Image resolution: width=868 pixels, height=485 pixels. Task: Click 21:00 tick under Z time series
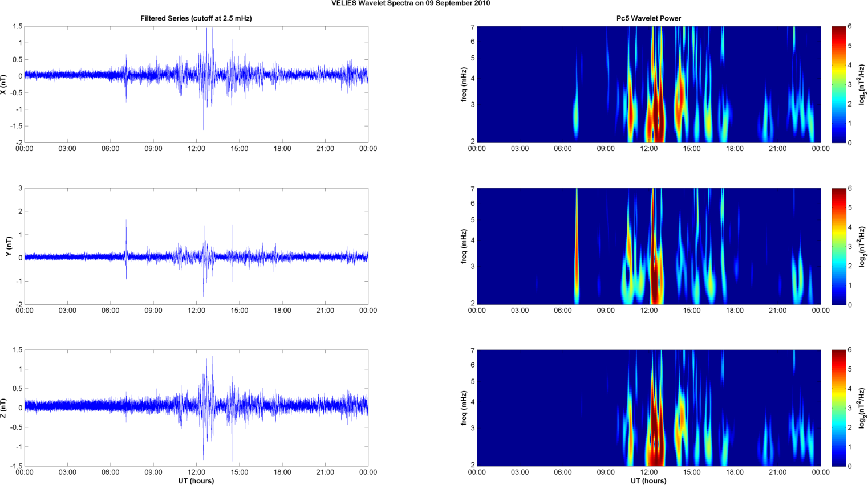(x=325, y=472)
